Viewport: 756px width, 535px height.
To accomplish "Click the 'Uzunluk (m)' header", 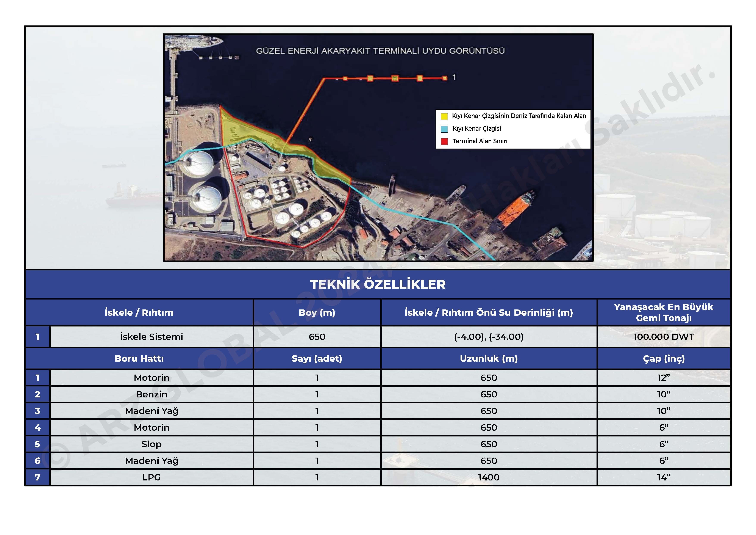I will (x=489, y=358).
